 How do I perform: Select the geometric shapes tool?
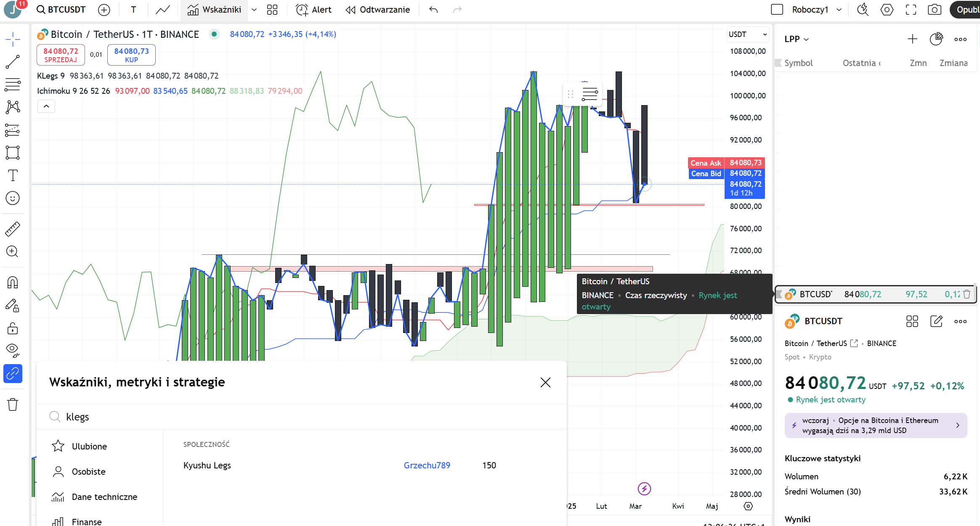(x=13, y=153)
